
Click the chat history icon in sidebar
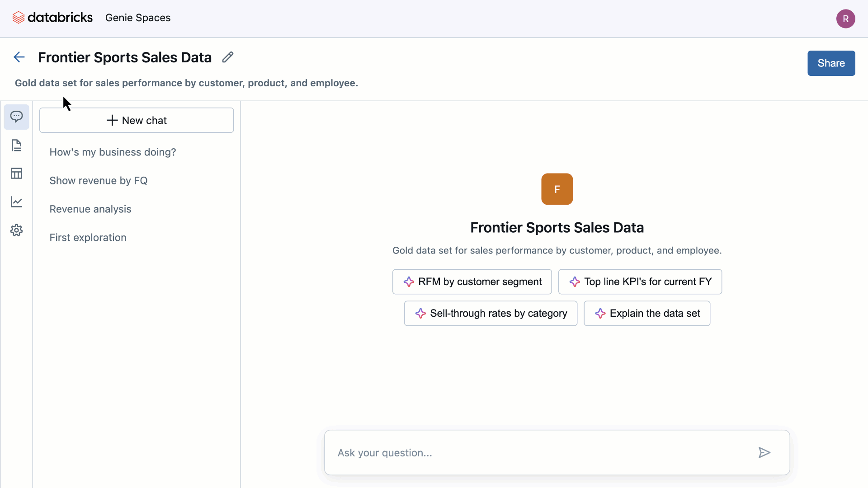[x=16, y=116]
